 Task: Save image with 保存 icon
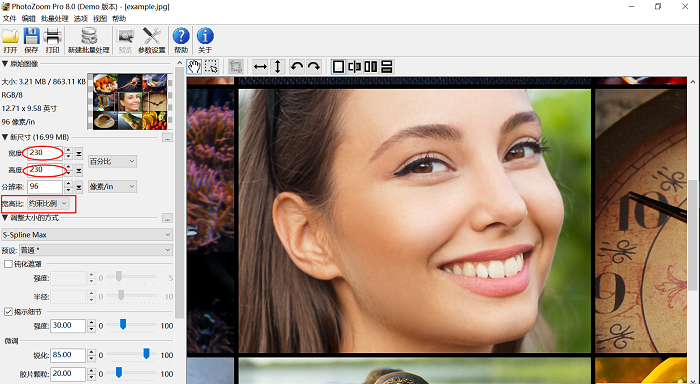(x=31, y=40)
